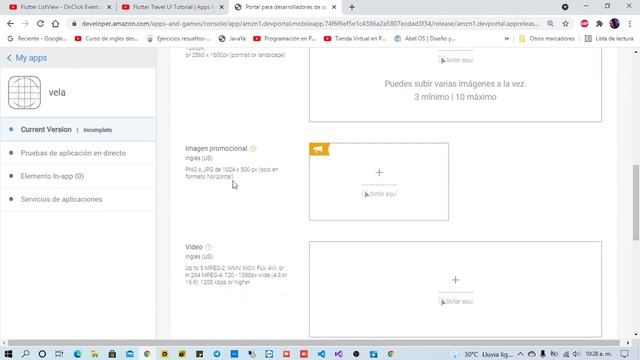Open Visual Studio from taskbar
The height and width of the screenshot is (360, 640).
coord(339,354)
